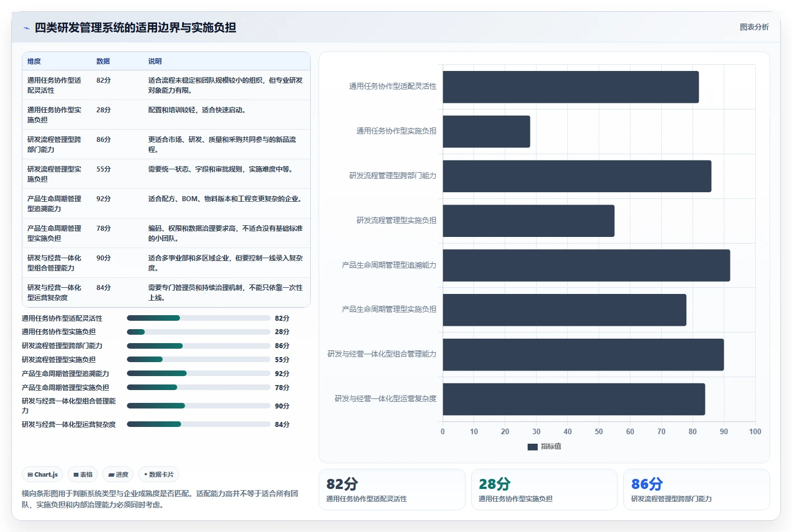Open the 86分 研发流程管理型跨部门能力 data card

pos(696,490)
